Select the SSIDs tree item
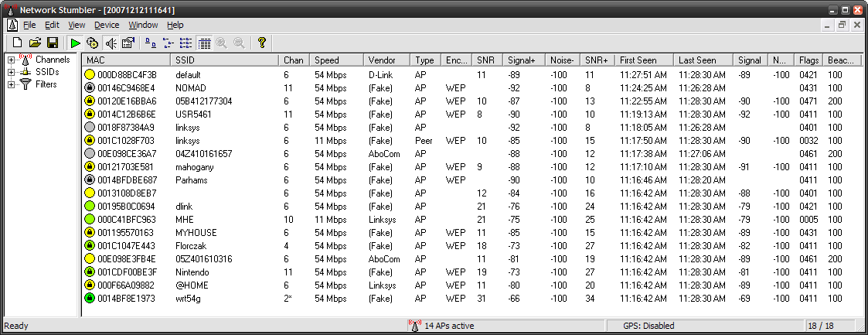 pos(48,72)
